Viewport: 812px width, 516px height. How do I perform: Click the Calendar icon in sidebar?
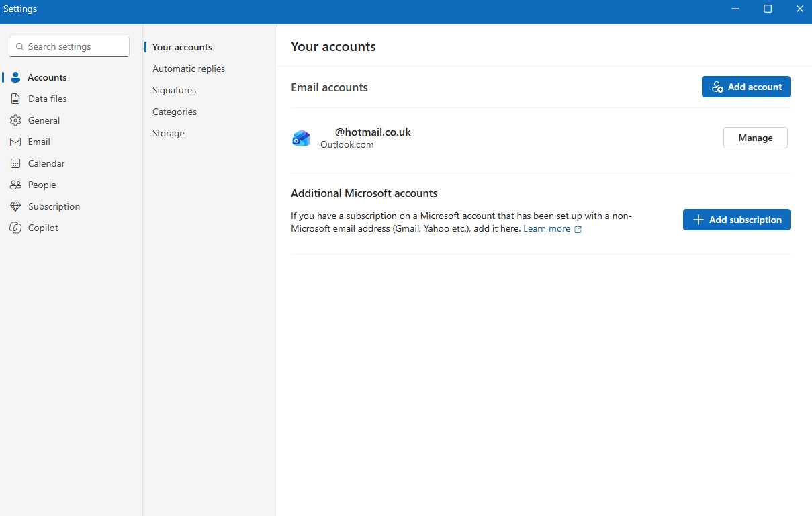click(15, 163)
